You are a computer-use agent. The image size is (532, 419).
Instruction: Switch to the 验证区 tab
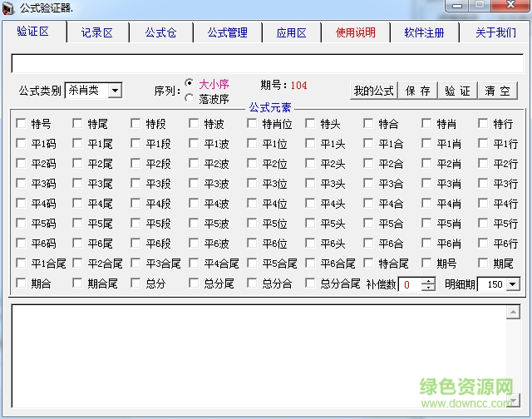(33, 32)
